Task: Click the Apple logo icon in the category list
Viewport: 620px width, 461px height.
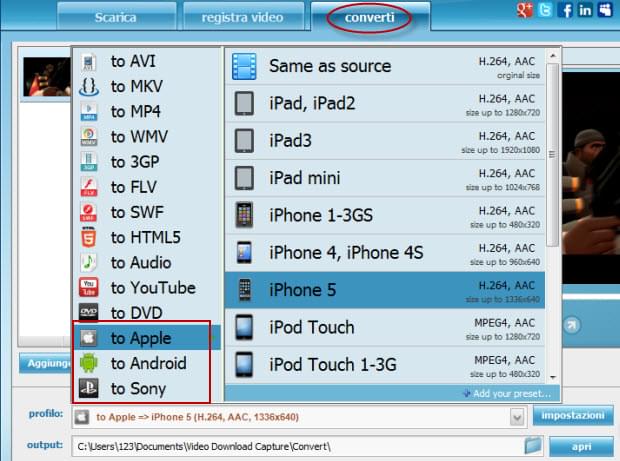Action: tap(89, 338)
